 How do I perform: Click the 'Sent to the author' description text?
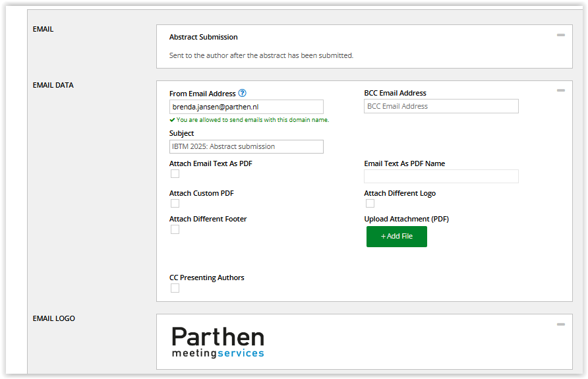coord(261,55)
